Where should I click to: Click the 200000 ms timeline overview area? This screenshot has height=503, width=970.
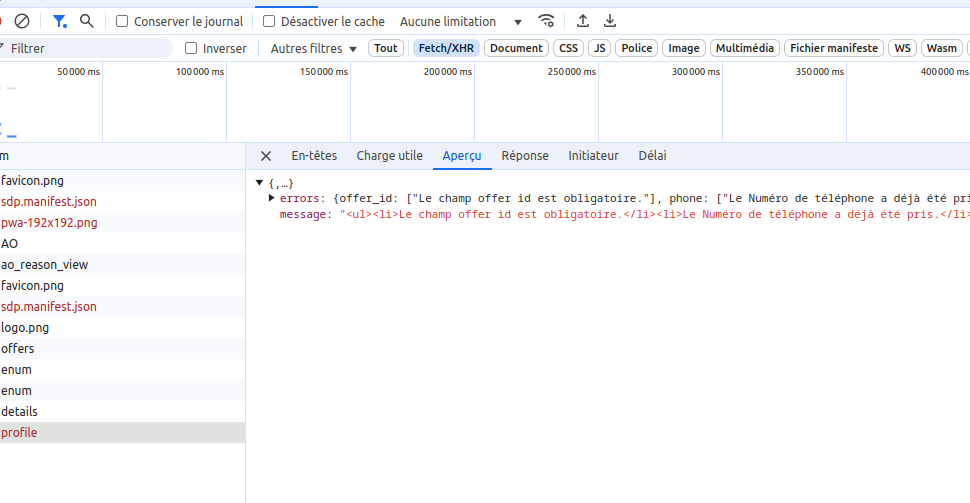pos(413,102)
